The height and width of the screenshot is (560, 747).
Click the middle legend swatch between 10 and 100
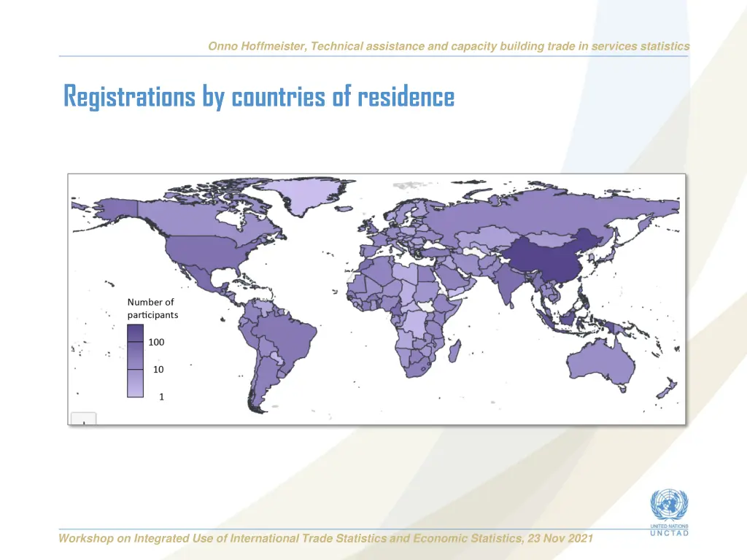click(135, 356)
